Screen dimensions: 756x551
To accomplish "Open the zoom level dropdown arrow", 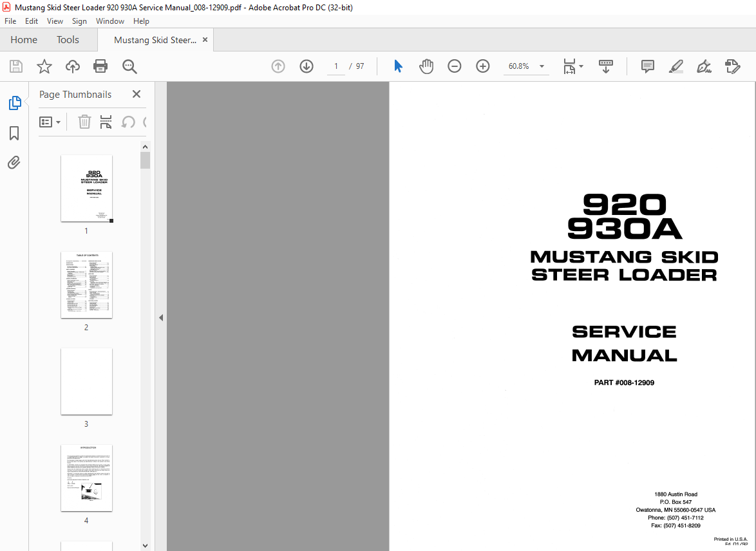I will click(542, 66).
